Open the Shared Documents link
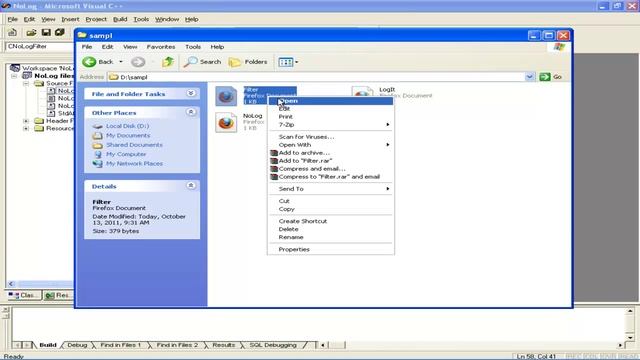Viewport: 640px width, 360px height. point(134,145)
